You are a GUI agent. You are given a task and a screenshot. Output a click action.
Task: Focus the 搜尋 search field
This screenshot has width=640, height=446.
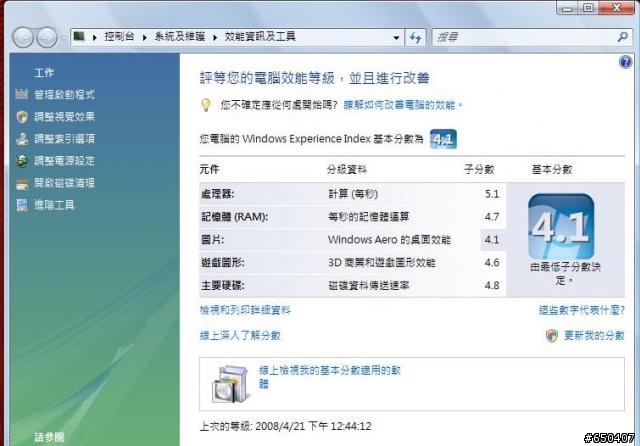(x=522, y=38)
